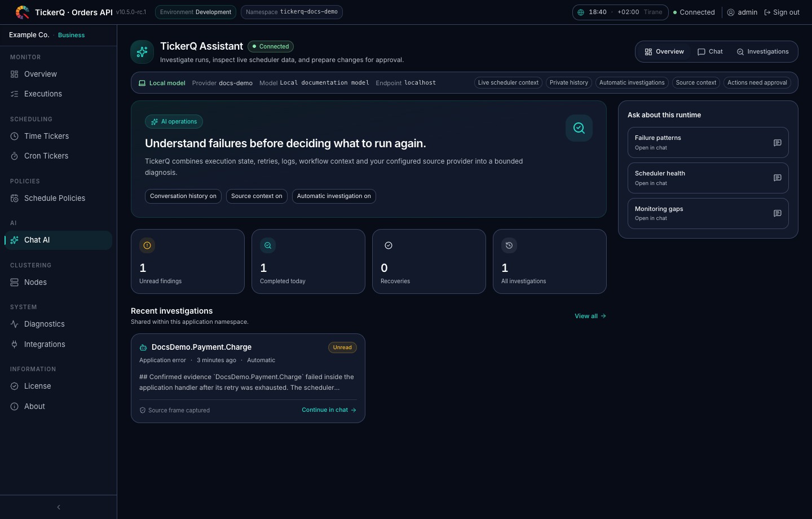Click the TickerQ Assistant sparkle icon
The height and width of the screenshot is (519, 812).
142,52
